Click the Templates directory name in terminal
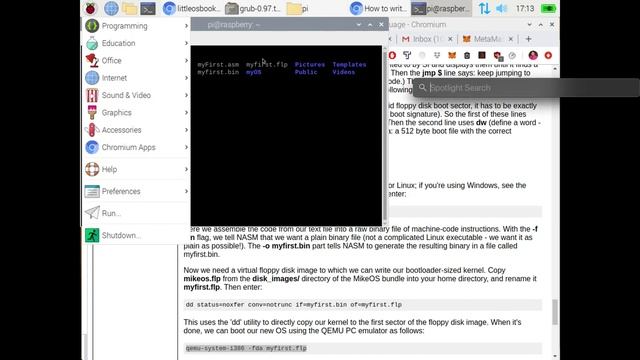 349,64
